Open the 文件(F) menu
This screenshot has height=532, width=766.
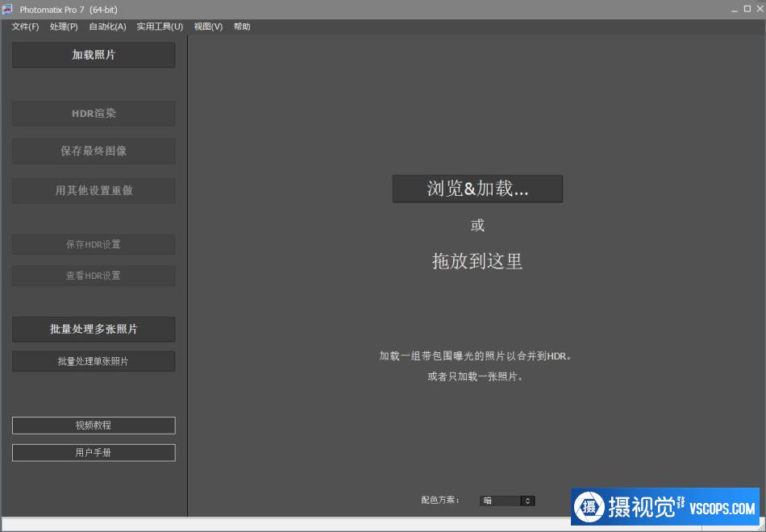25,27
